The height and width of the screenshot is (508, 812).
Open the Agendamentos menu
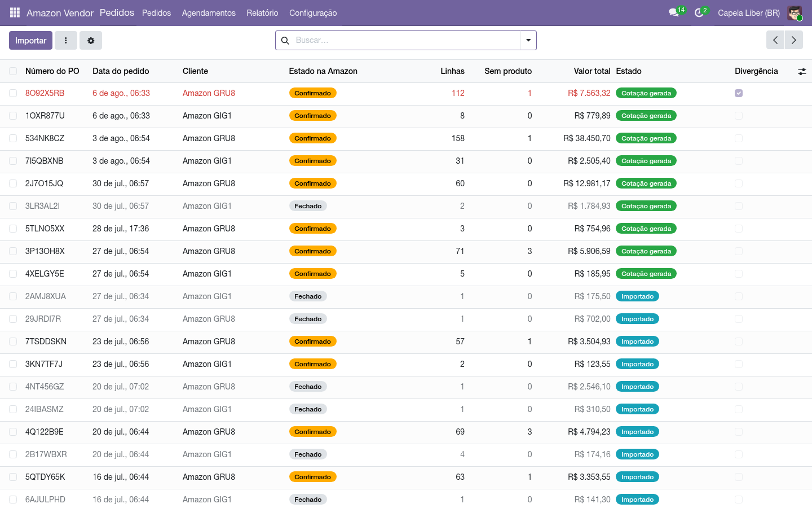click(x=209, y=13)
